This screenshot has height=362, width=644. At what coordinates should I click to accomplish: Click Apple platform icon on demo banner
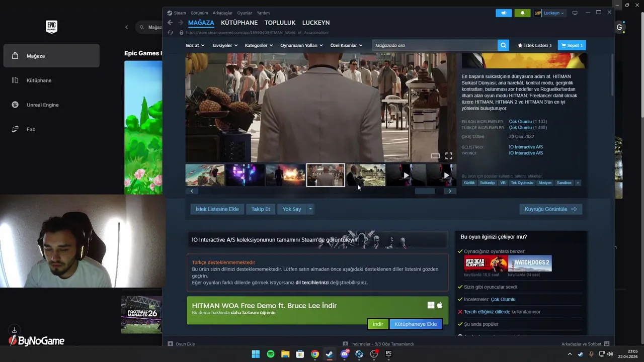coord(440,305)
